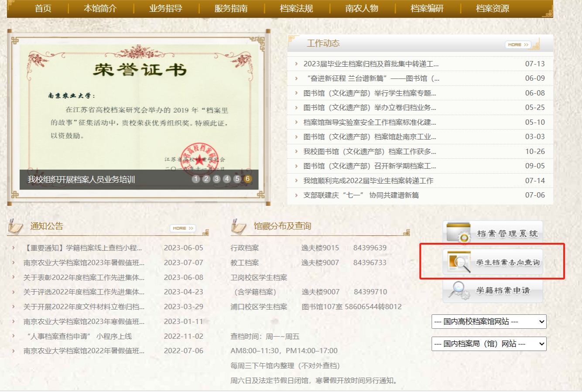Open 【重要通知】学籍档案线上查档 notice
This screenshot has height=392, width=582.
82,248
